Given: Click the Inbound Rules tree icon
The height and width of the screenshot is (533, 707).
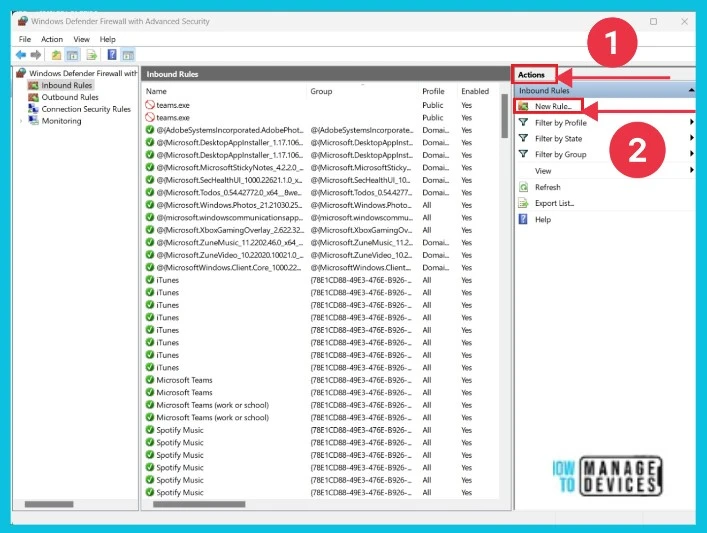Looking at the screenshot, I should click(x=33, y=85).
